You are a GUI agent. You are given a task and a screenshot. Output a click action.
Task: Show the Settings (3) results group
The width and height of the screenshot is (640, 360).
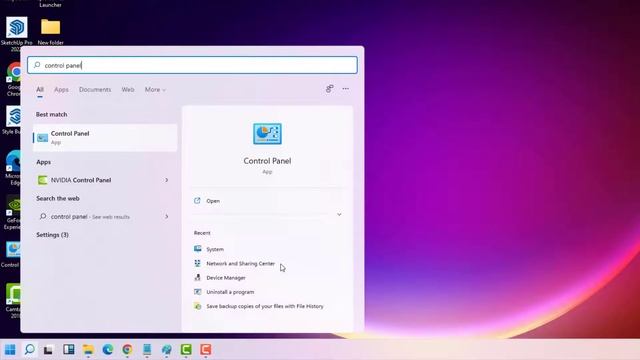coord(52,235)
